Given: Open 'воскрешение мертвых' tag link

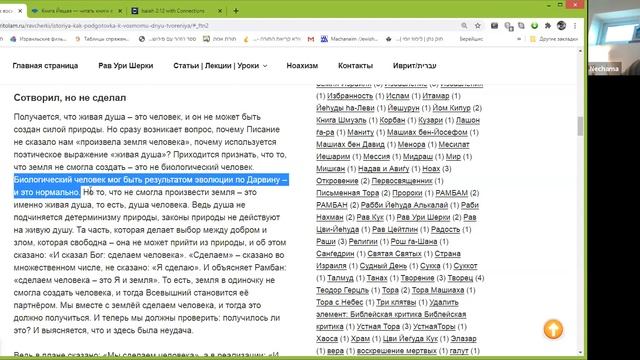Looking at the screenshot, I should (x=396, y=351).
